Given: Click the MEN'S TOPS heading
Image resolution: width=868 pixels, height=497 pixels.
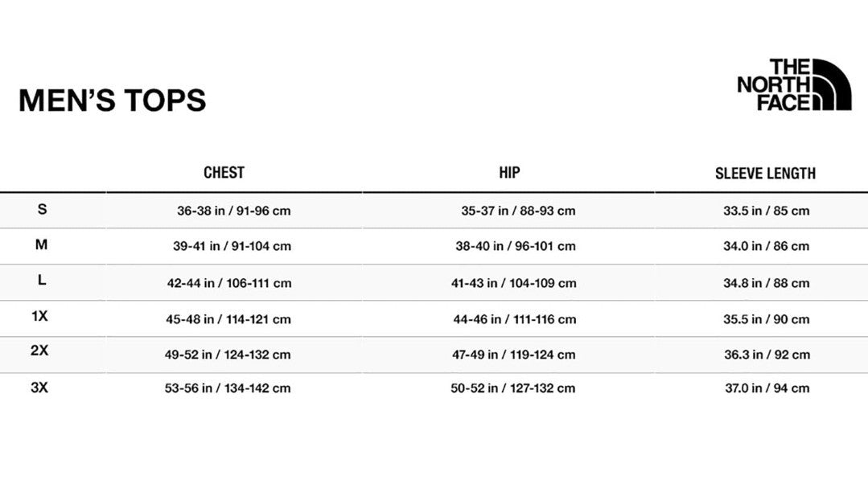Looking at the screenshot, I should 113,101.
